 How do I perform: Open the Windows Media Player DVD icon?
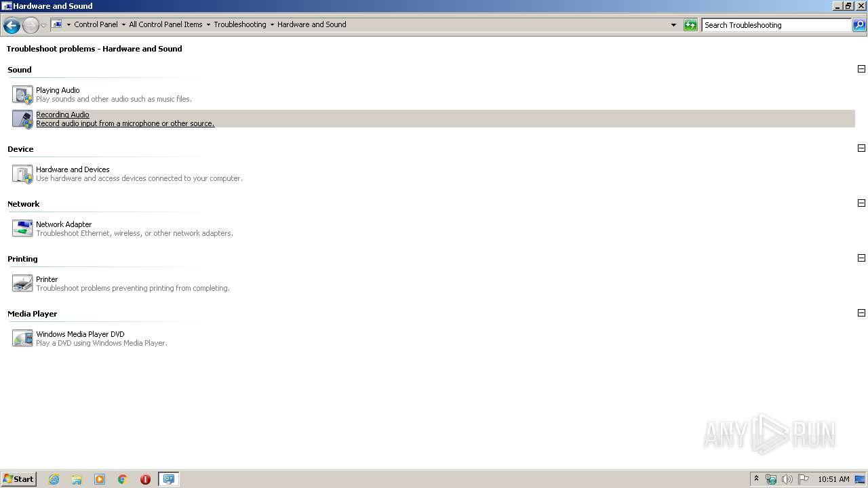[x=22, y=338]
